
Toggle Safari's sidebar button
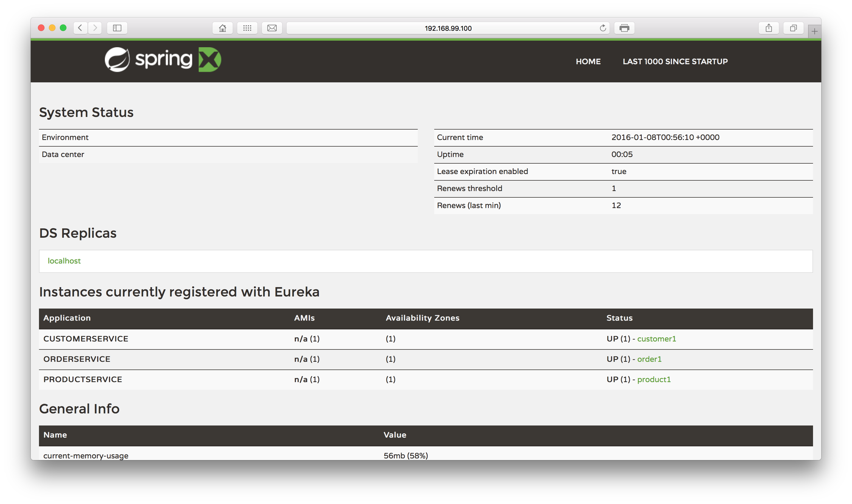tap(117, 28)
